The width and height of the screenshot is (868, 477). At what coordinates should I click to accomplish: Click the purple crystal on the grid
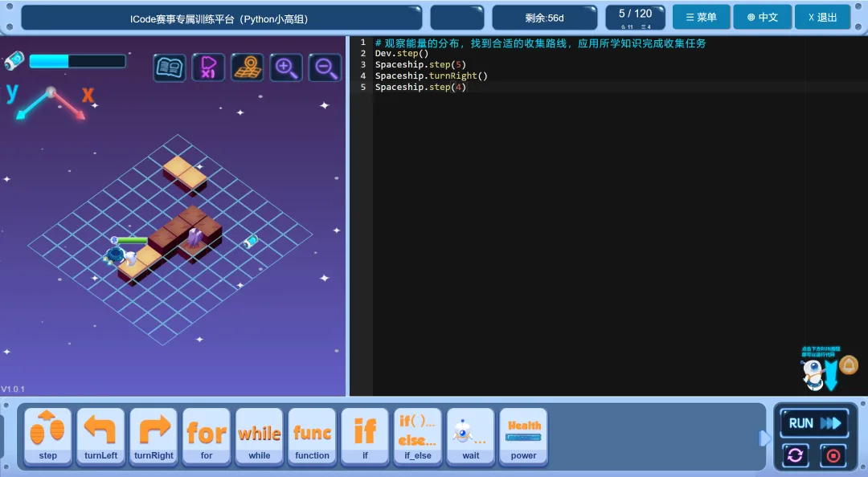click(x=194, y=238)
